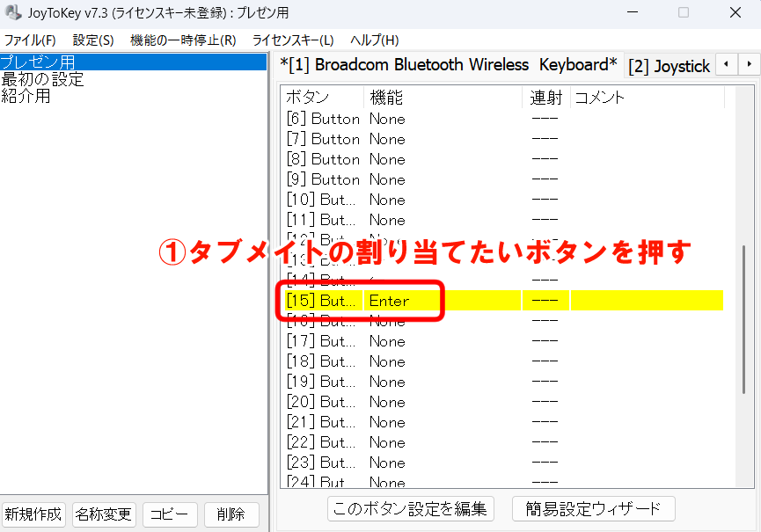Click the コピー button
761x532 pixels.
click(x=171, y=514)
